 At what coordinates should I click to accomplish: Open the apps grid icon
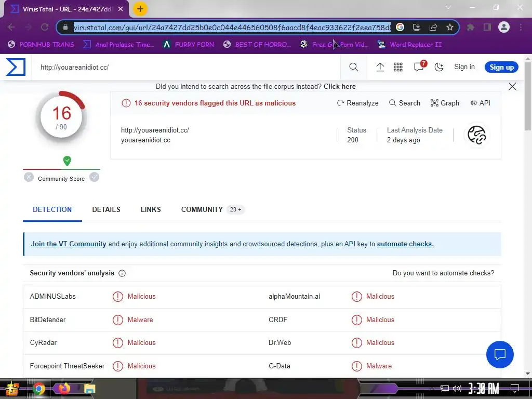(398, 67)
